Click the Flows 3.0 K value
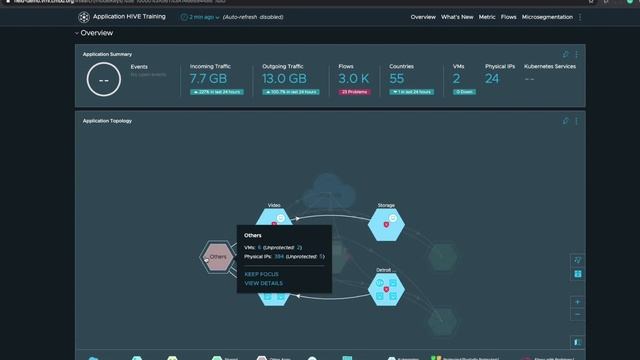This screenshot has height=360, width=640. (353, 78)
